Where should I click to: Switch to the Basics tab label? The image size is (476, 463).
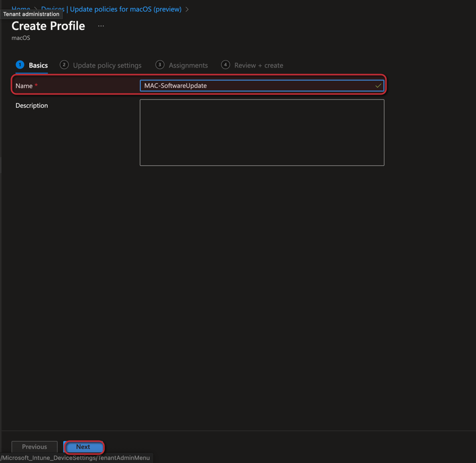(38, 65)
